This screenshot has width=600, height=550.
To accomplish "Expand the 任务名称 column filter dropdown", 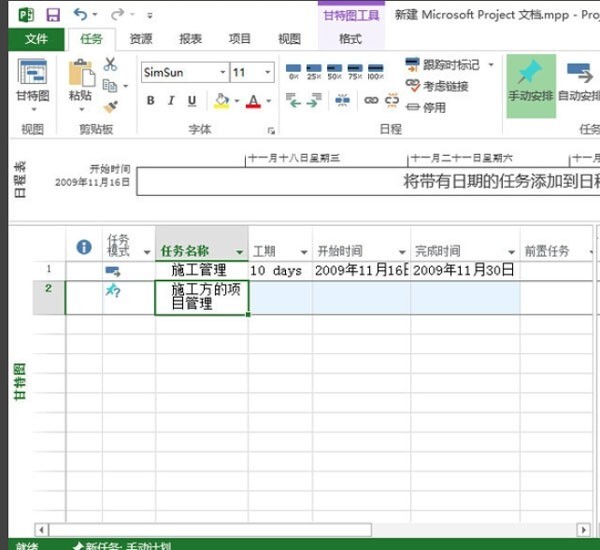I will pos(239,252).
